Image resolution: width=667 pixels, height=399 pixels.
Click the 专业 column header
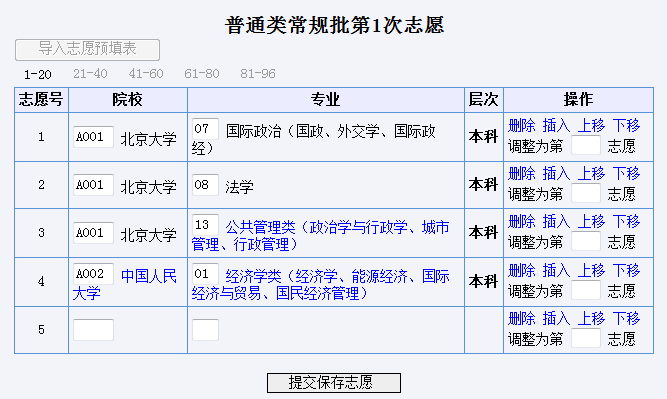[x=325, y=100]
